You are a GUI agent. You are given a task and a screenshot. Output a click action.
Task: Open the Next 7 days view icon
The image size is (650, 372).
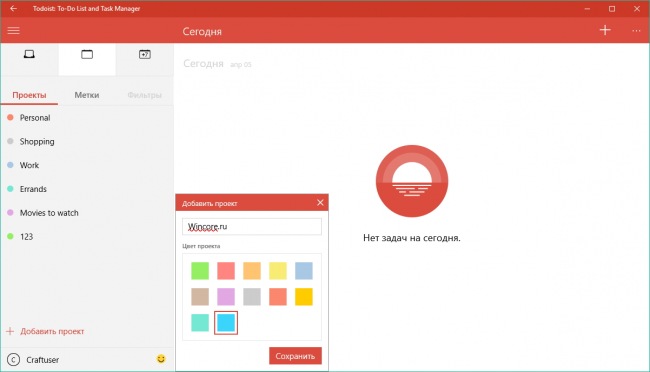[145, 54]
